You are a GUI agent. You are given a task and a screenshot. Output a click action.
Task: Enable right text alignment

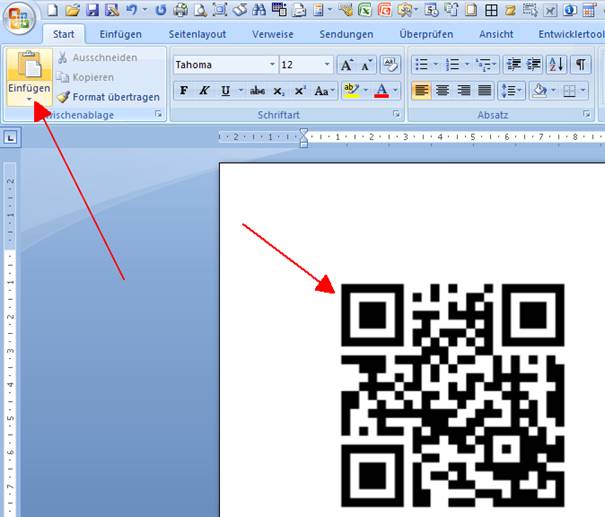(463, 91)
